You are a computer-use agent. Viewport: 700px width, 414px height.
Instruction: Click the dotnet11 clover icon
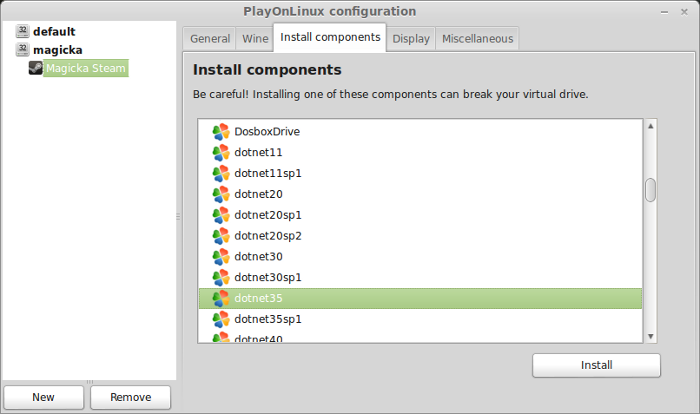[x=221, y=153]
